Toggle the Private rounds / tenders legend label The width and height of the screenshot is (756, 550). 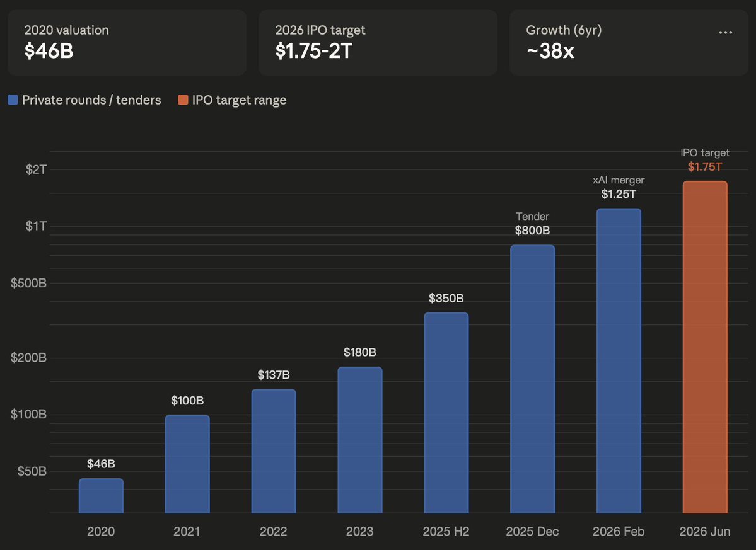pos(91,100)
